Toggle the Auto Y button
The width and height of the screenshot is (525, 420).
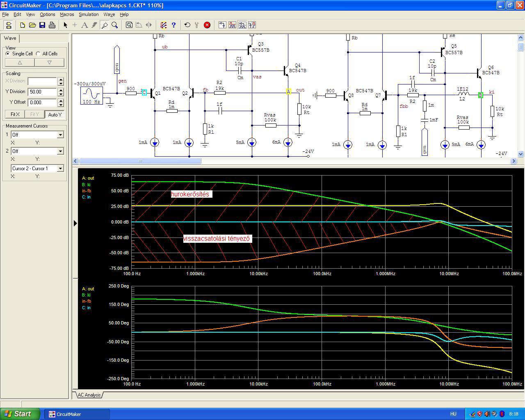(55, 114)
